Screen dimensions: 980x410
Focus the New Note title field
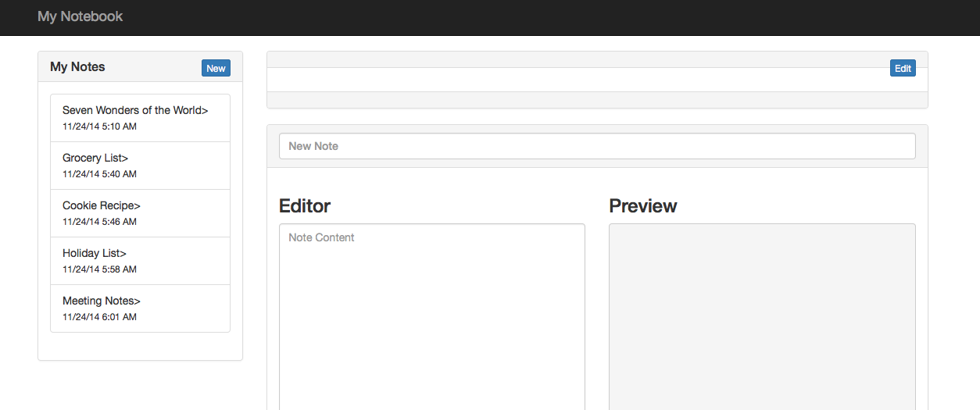click(597, 146)
